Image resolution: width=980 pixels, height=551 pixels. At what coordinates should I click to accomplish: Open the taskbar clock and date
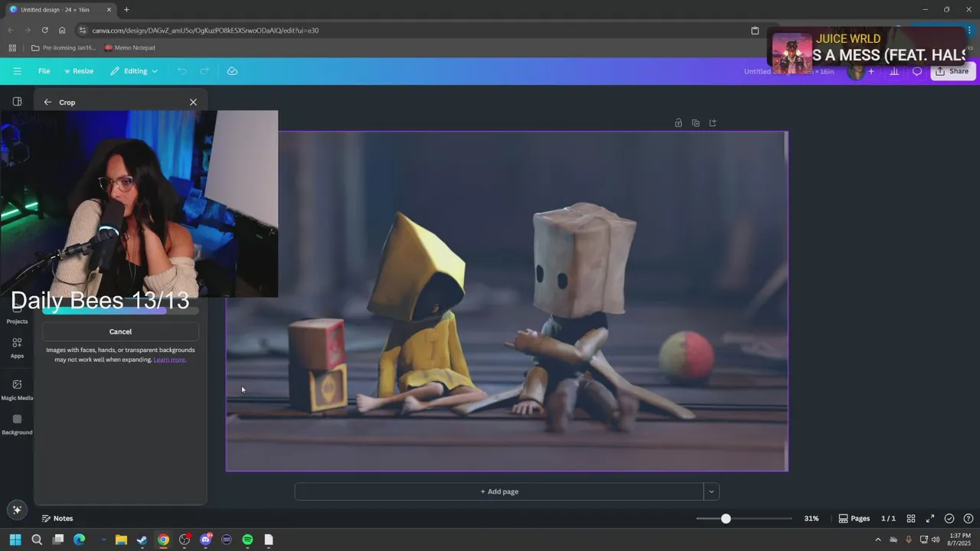pos(959,540)
